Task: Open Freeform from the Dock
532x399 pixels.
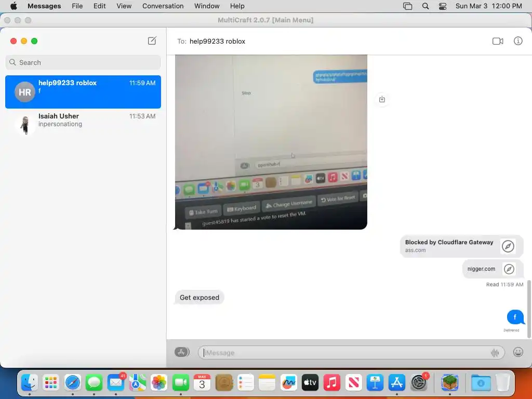Action: [x=289, y=383]
